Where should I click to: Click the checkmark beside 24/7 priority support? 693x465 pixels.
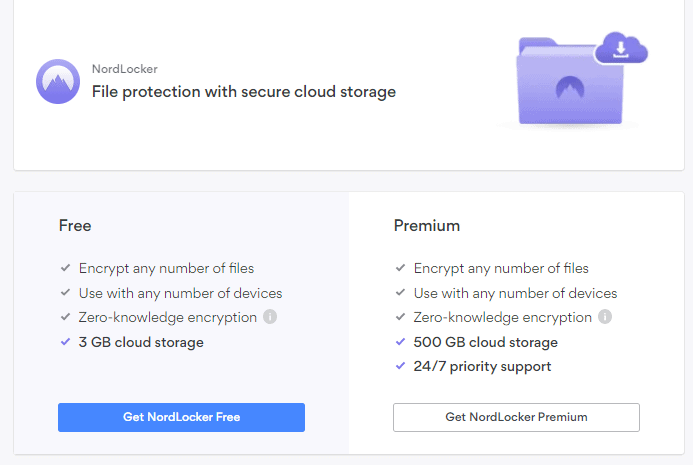tap(401, 366)
